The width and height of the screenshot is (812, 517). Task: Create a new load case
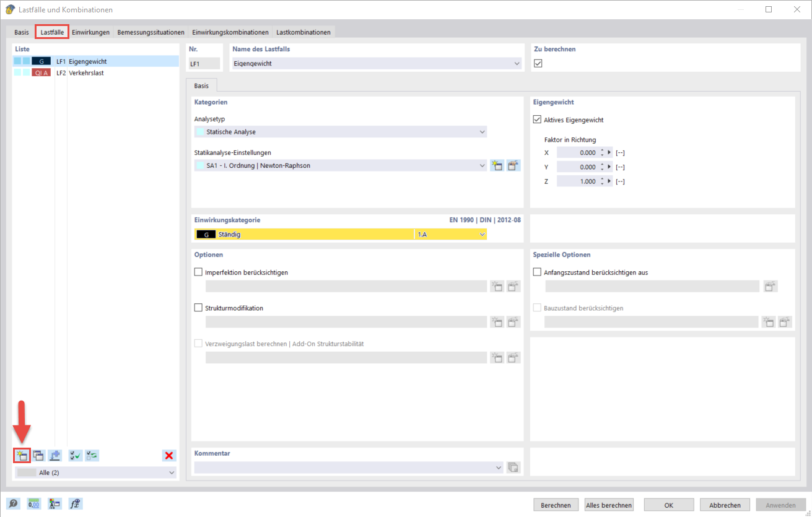pyautogui.click(x=22, y=455)
